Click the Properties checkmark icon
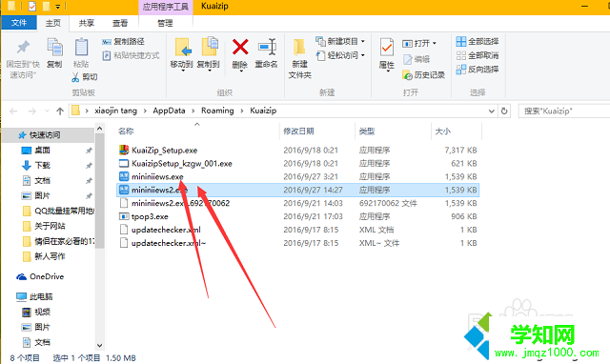Viewport: 610px width, 364px height. (386, 48)
